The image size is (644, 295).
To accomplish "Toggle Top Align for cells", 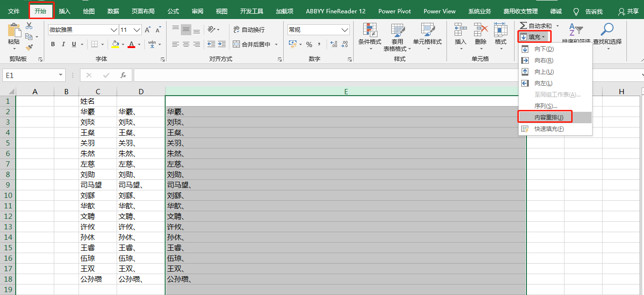I will click(x=176, y=29).
